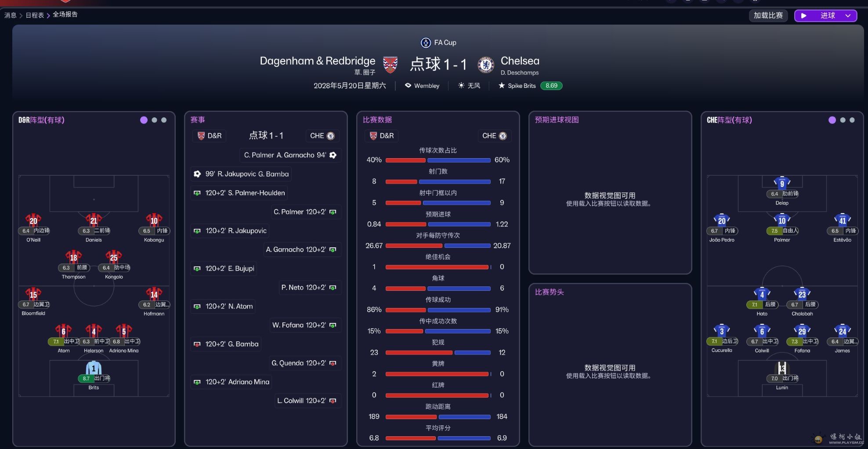
Task: Go to 日程表 in the breadcrumb
Action: (35, 15)
